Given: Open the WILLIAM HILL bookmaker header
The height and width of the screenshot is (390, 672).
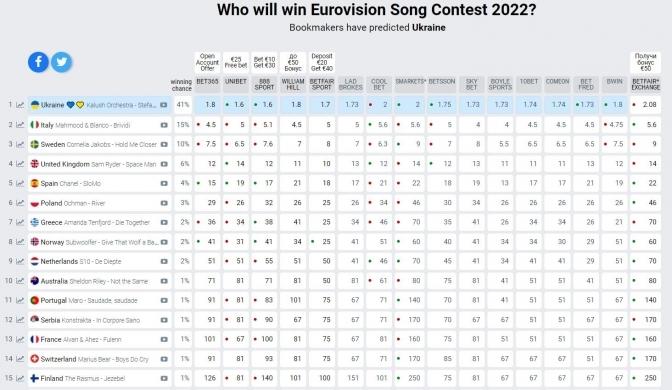Looking at the screenshot, I should 293,84.
